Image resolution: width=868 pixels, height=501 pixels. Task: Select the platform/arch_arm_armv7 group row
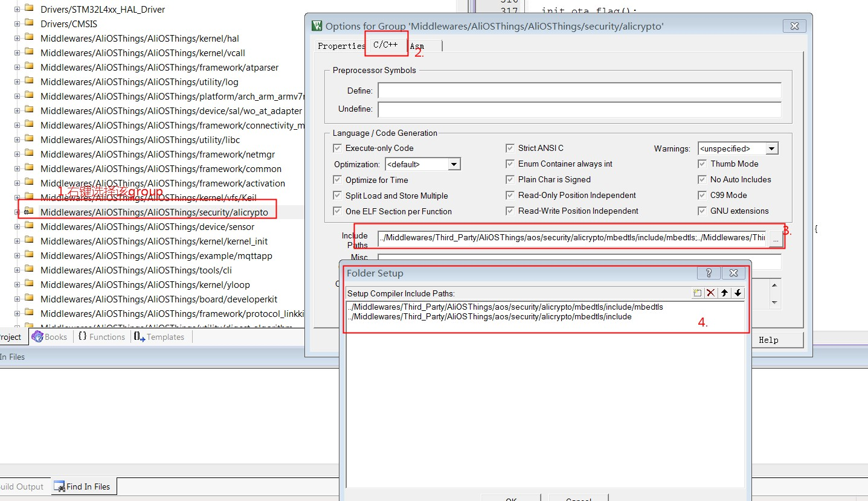(172, 96)
